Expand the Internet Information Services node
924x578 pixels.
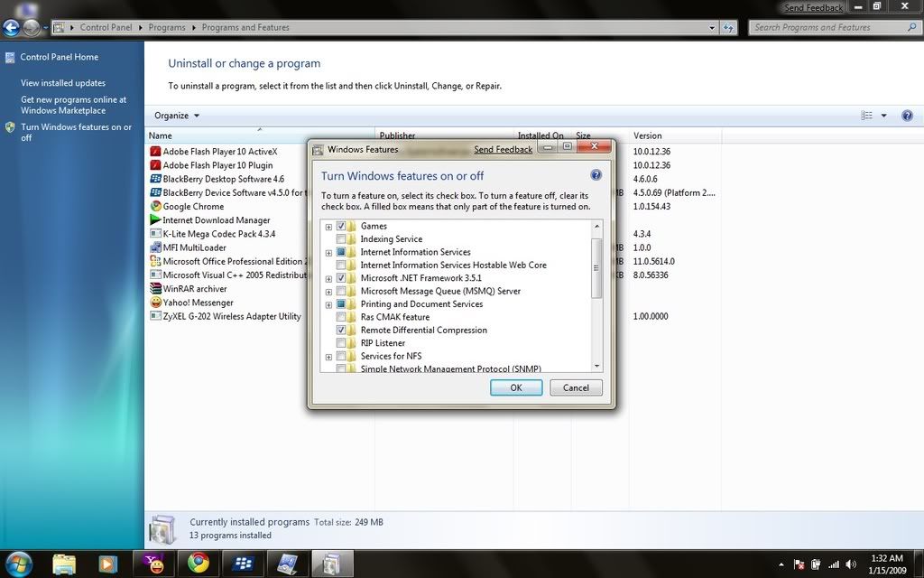[328, 253]
